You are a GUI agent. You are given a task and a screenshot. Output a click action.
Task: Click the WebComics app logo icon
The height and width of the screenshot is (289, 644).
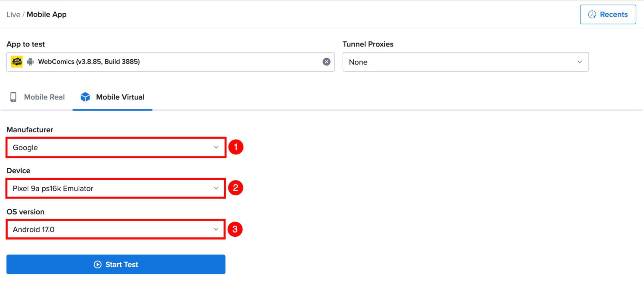point(17,62)
